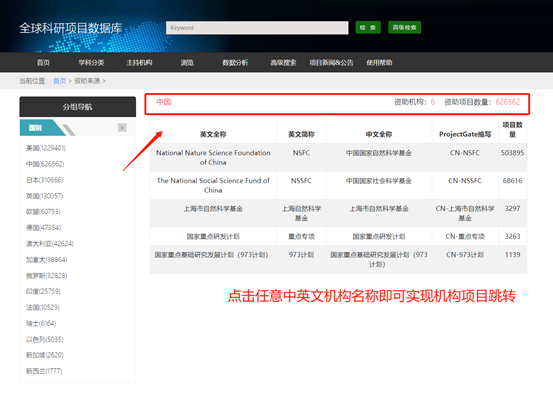Screen dimensions: 553x397
Task: Click the 英文全称 column header
Action: coord(213,134)
